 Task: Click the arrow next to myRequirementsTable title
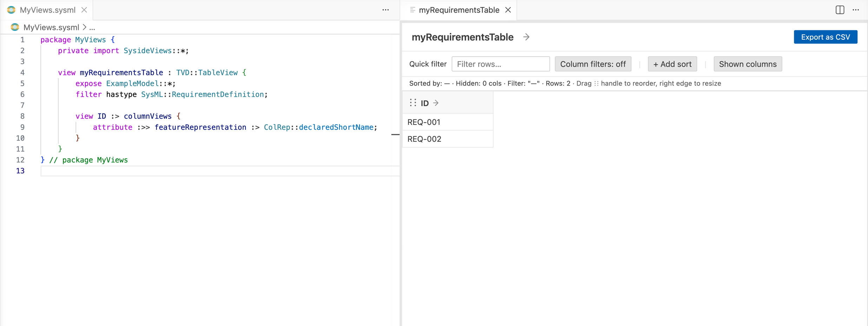pyautogui.click(x=526, y=37)
